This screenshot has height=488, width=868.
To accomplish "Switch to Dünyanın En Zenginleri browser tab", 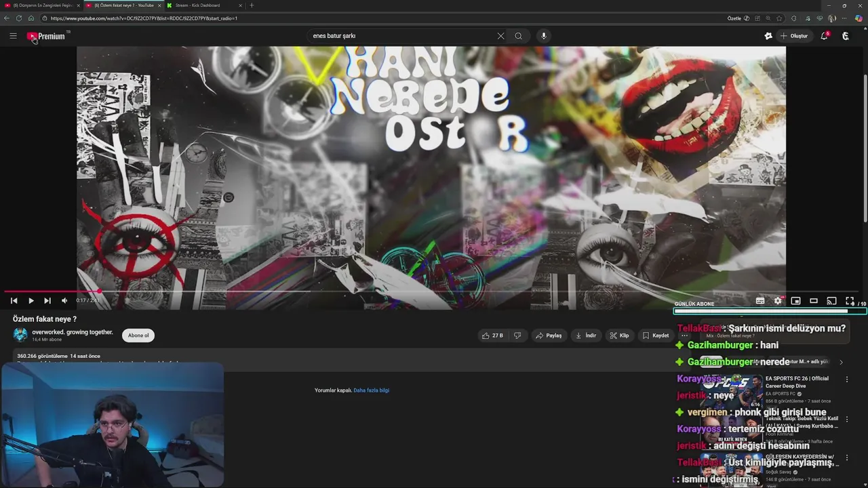I will tap(42, 5).
